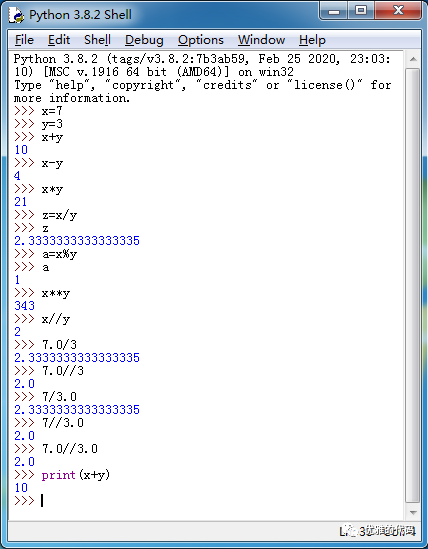Click the vertical scrollbar thumb
The image size is (428, 549).
tap(413, 285)
